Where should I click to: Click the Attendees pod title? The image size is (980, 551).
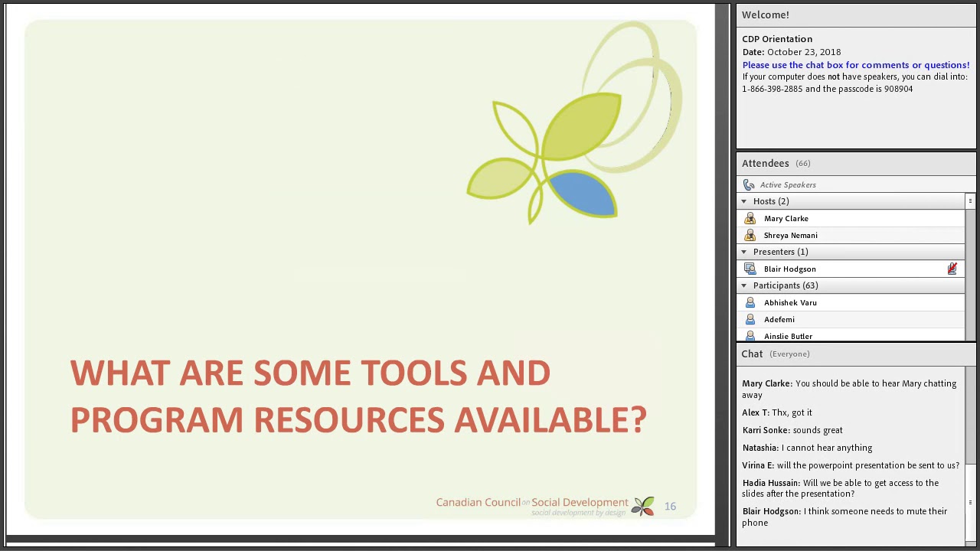765,163
